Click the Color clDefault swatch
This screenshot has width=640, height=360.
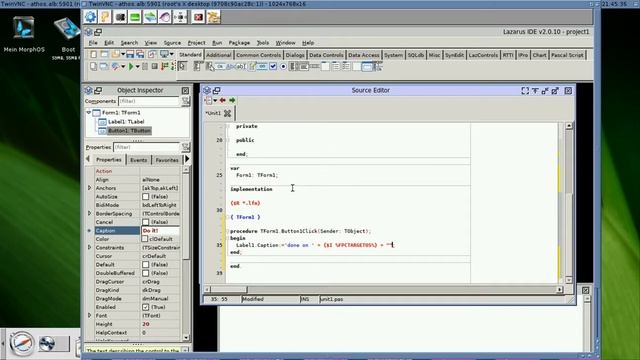[144, 239]
